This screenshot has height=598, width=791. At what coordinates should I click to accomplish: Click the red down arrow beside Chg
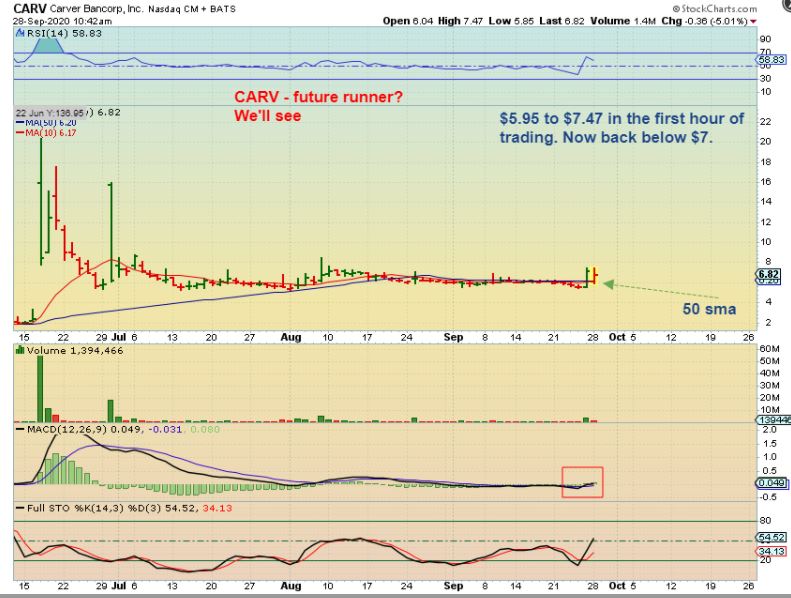tap(753, 21)
